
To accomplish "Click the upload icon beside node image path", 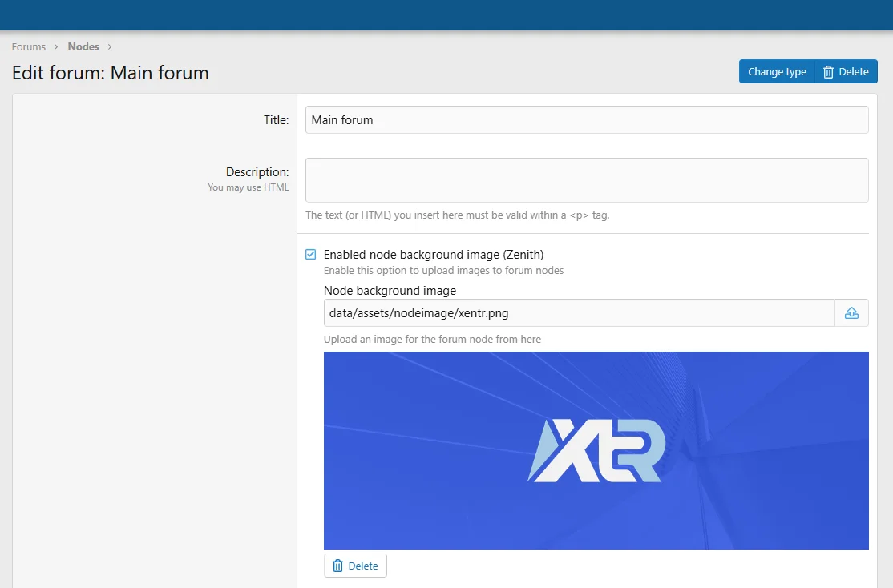I will pos(851,313).
